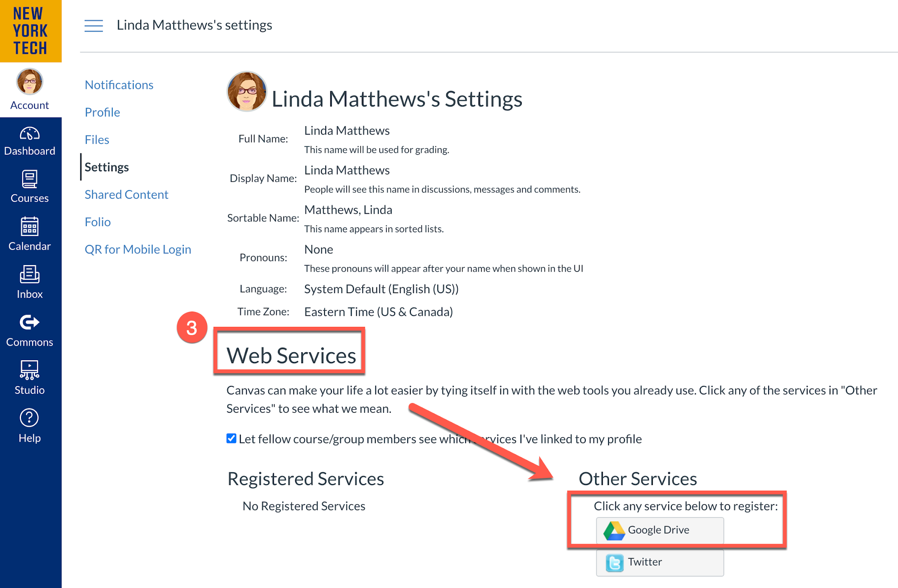The image size is (898, 588).
Task: Open the Inbox icon in sidebar
Action: (x=29, y=274)
